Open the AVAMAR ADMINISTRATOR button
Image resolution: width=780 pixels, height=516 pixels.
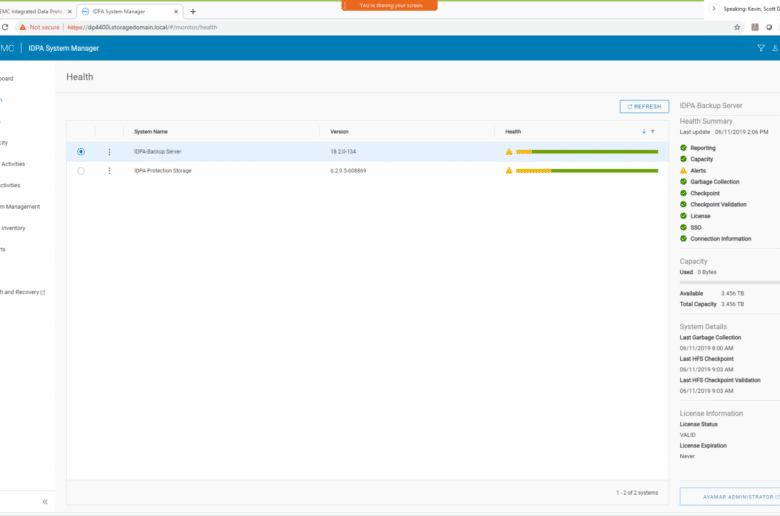(x=730, y=497)
